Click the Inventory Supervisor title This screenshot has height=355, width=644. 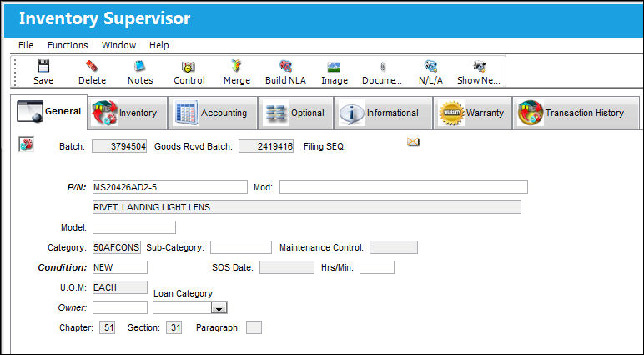tap(105, 19)
